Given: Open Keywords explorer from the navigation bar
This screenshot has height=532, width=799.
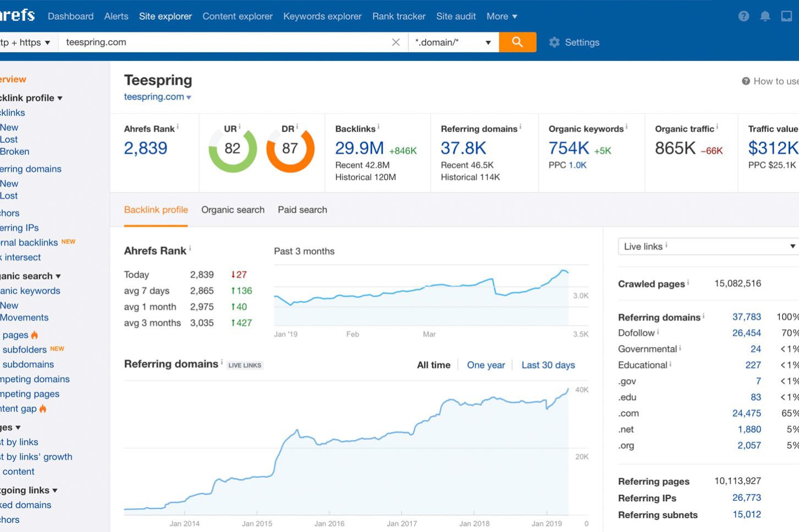Looking at the screenshot, I should (322, 16).
